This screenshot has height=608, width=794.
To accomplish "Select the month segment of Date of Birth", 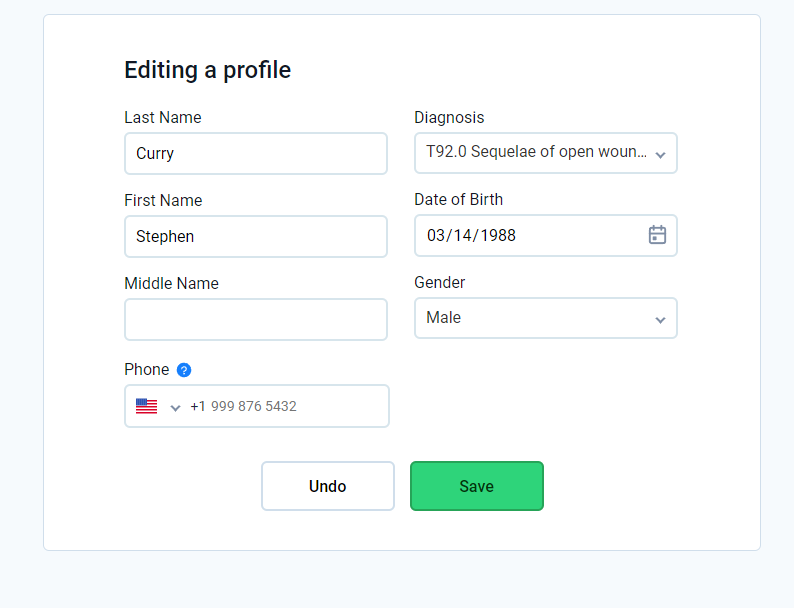I will point(436,236).
